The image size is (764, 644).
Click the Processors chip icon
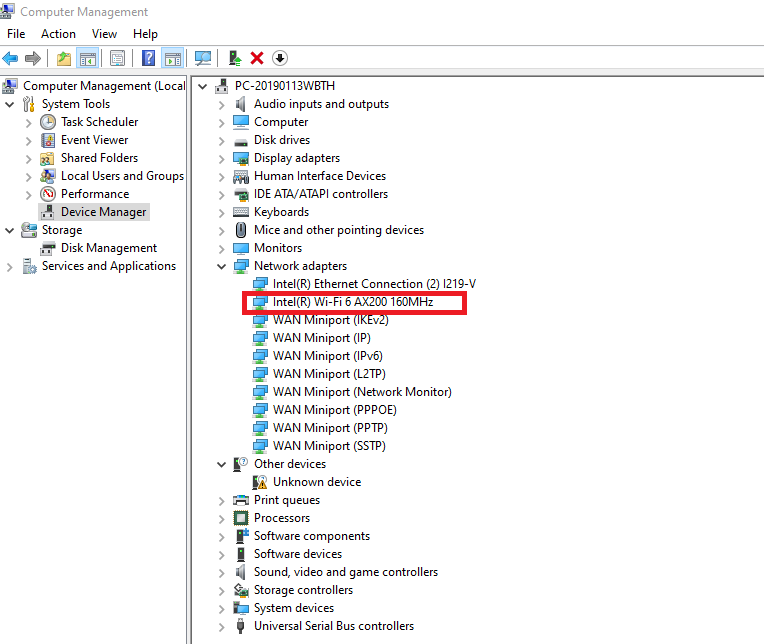(241, 518)
